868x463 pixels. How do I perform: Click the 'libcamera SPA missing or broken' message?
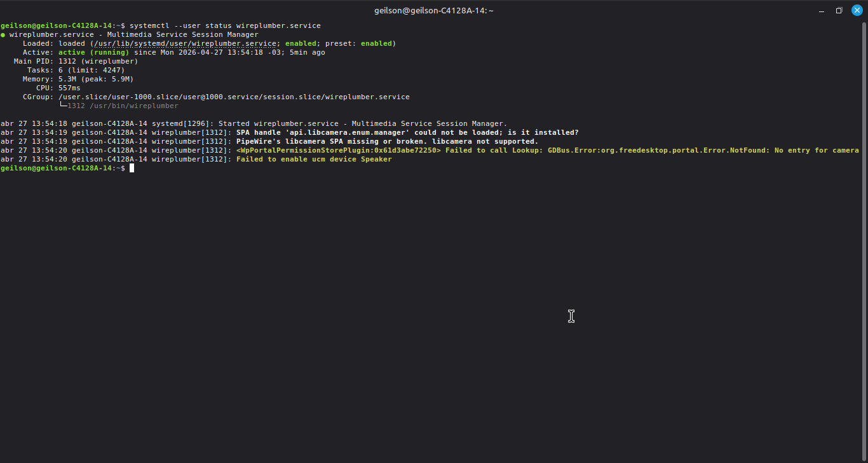point(387,141)
